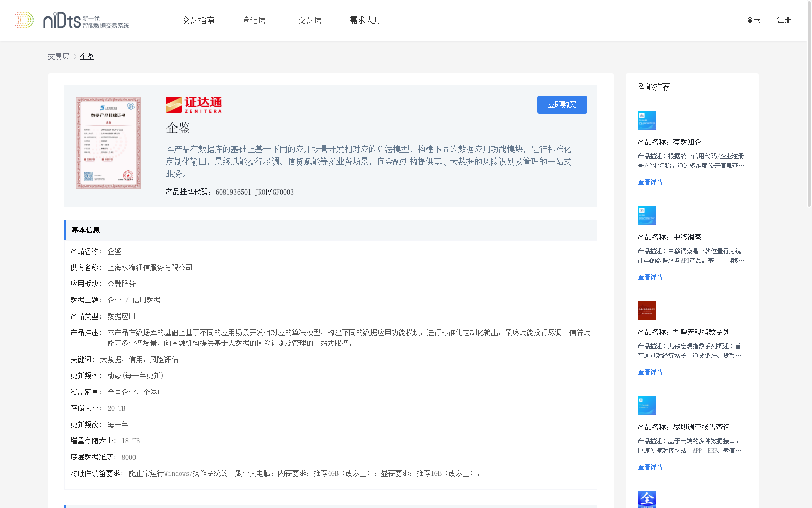View details link under 尽职调查报告查询
This screenshot has width=812, height=508.
click(650, 467)
